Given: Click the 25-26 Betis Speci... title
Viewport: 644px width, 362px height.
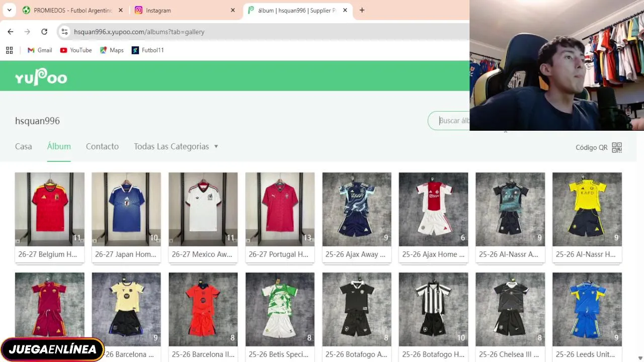Looking at the screenshot, I should [x=278, y=354].
